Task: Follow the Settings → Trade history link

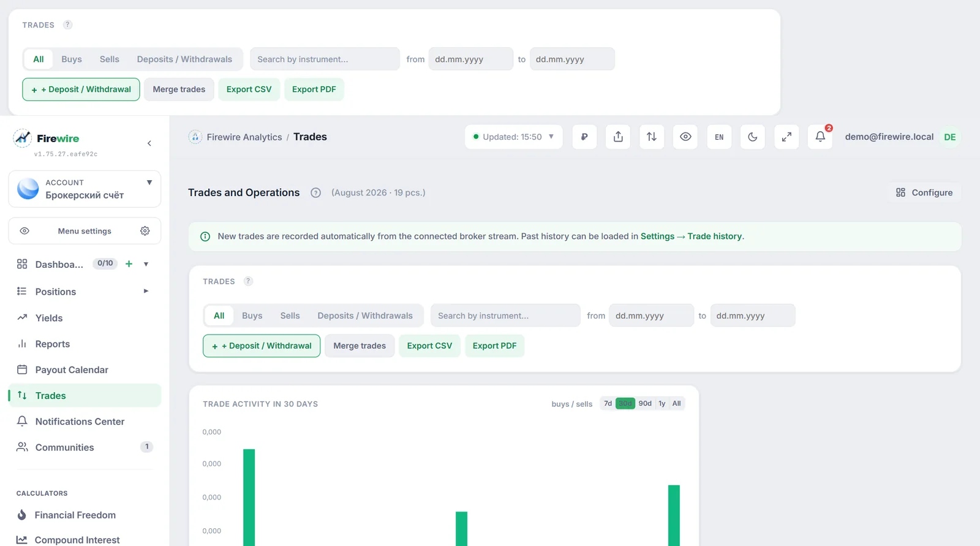Action: (x=692, y=237)
